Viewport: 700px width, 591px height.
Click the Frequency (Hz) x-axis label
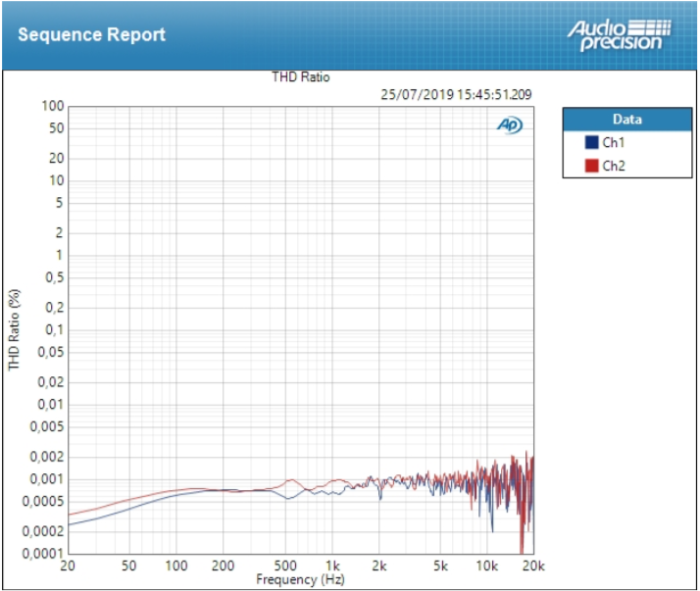pos(301,579)
